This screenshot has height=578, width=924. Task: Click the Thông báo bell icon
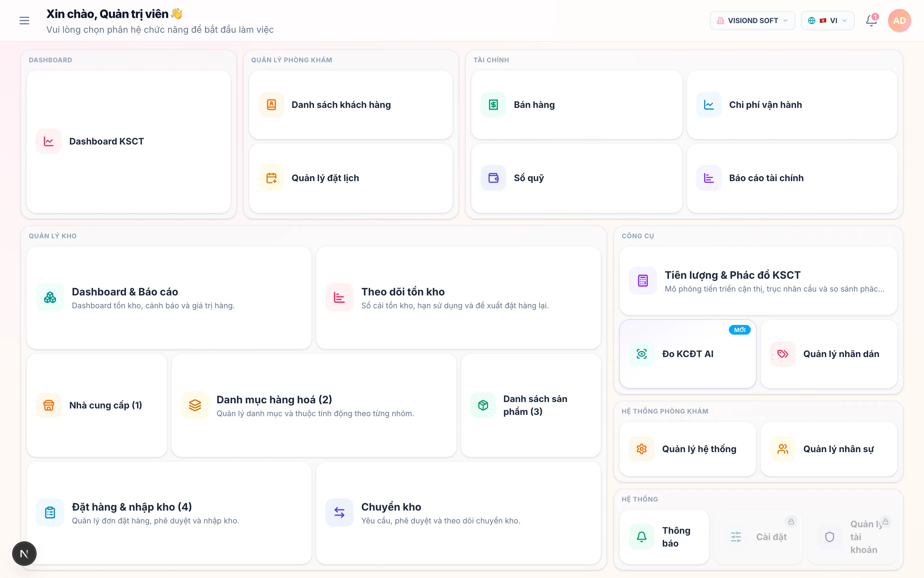(642, 537)
